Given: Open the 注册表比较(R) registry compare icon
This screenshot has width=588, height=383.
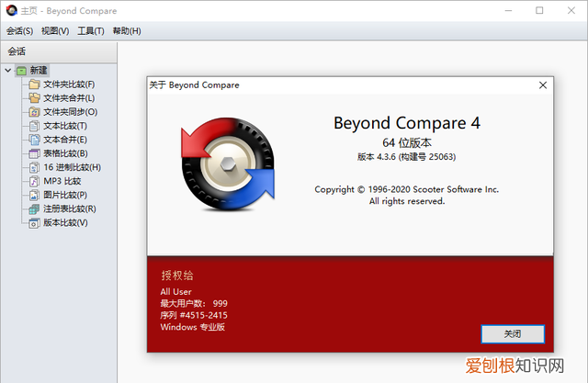Looking at the screenshot, I should tap(34, 209).
